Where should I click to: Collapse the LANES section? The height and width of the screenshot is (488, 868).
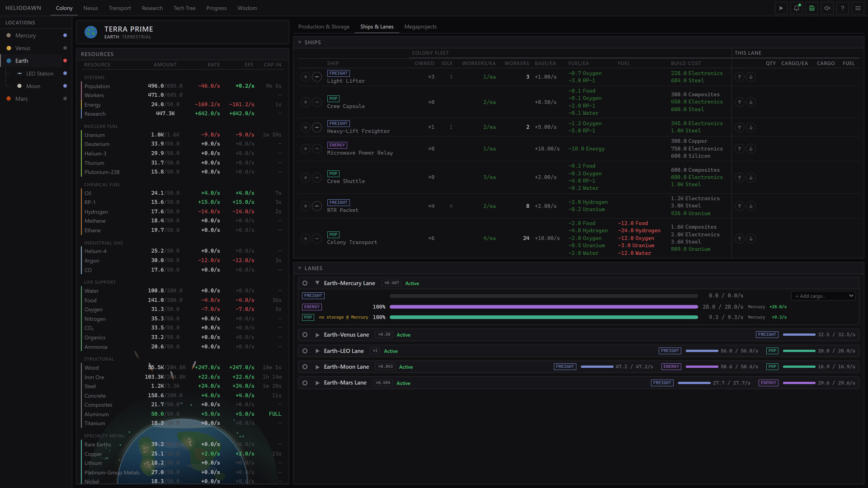coord(300,268)
